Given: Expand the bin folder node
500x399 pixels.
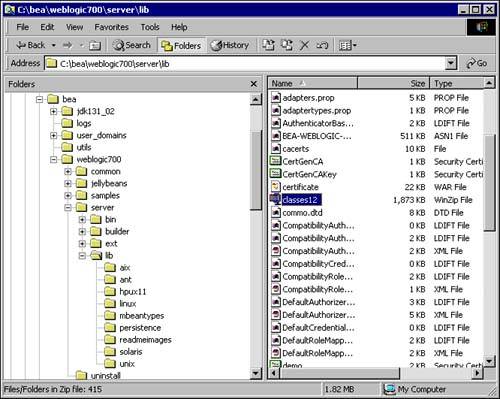Looking at the screenshot, I should click(82, 220).
